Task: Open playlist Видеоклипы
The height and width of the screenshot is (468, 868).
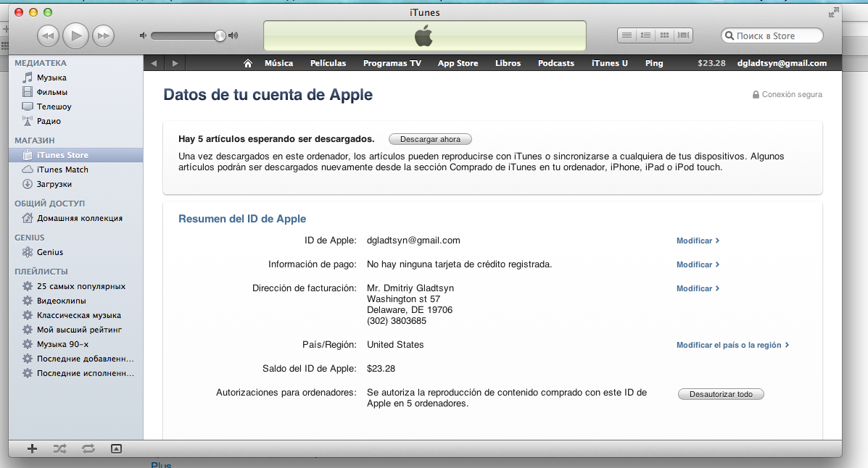Action: pyautogui.click(x=76, y=301)
